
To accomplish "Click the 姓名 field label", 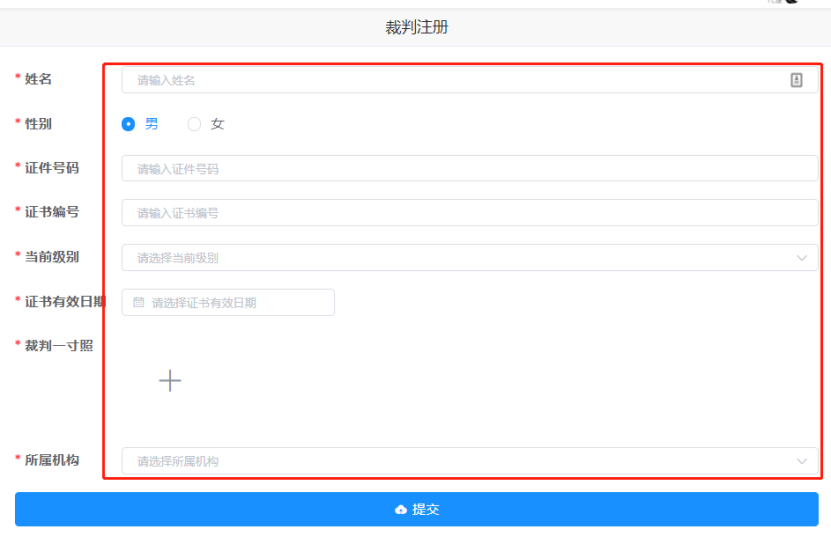I will (38, 79).
